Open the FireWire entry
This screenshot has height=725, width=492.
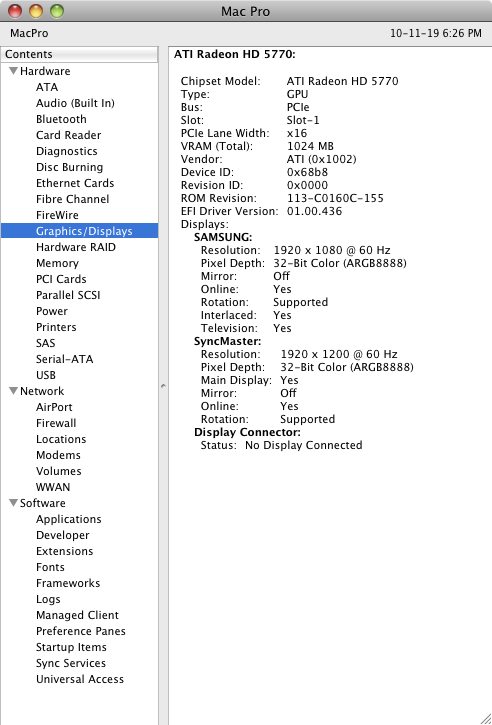[57, 215]
